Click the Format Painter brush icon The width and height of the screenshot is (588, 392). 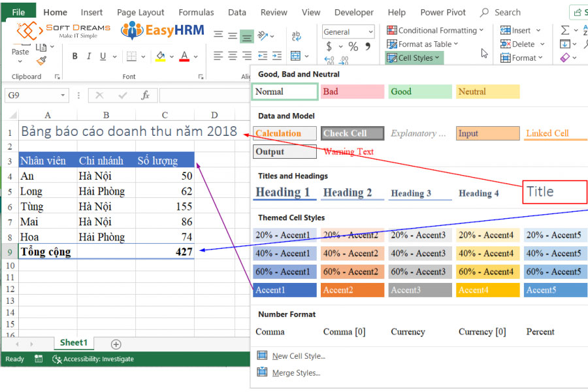pos(42,61)
